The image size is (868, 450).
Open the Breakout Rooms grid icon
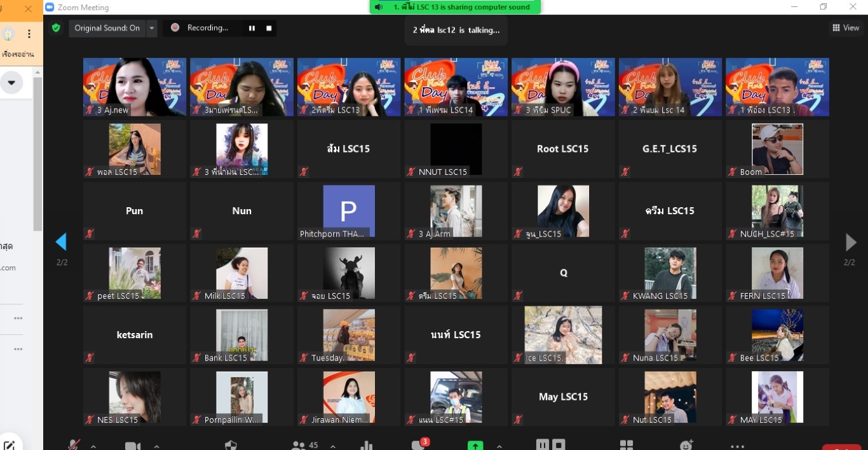[x=627, y=446]
